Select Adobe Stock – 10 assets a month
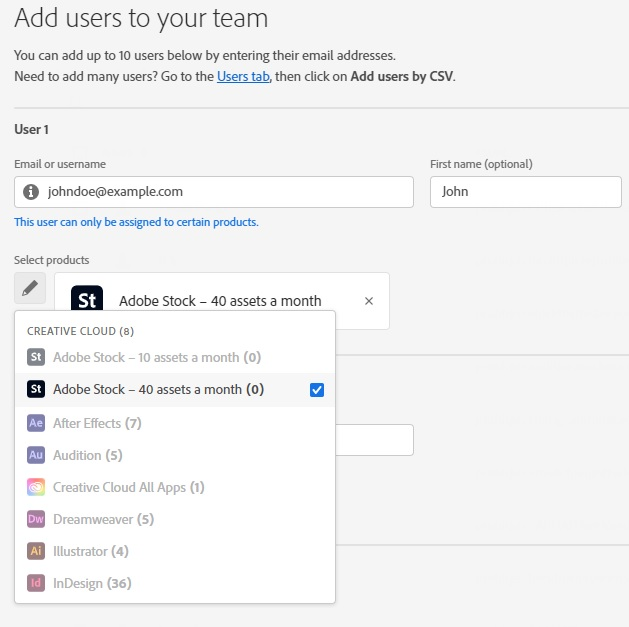Viewport: 629px width, 627px height. pyautogui.click(x=174, y=357)
